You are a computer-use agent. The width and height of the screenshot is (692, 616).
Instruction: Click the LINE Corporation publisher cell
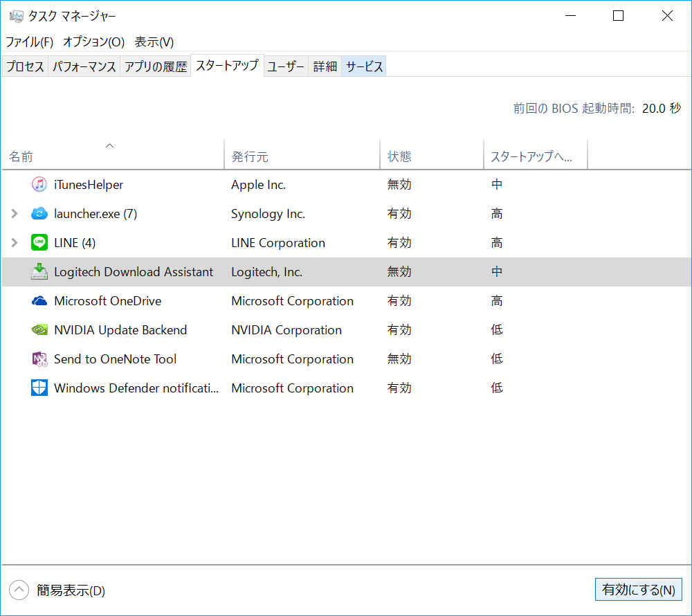(278, 243)
